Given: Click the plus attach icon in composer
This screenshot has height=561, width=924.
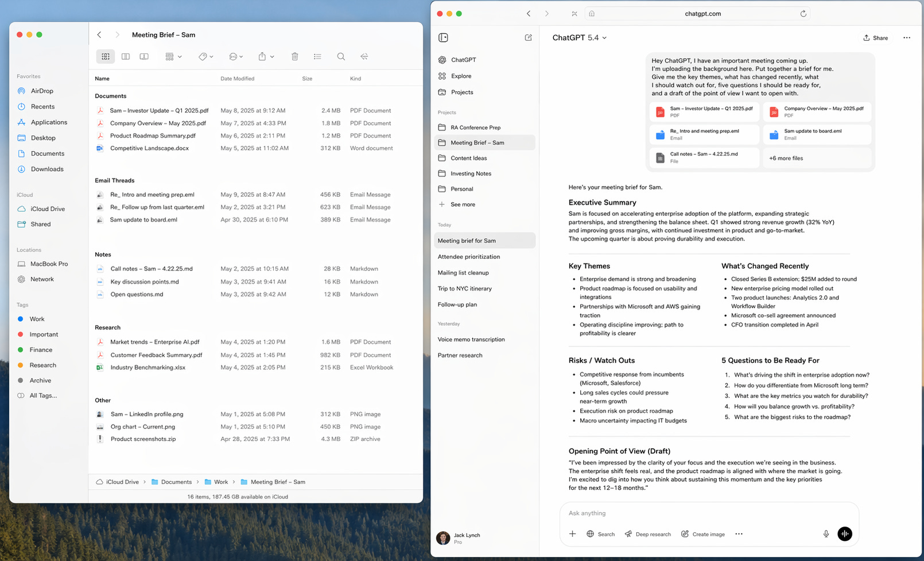Looking at the screenshot, I should [572, 534].
